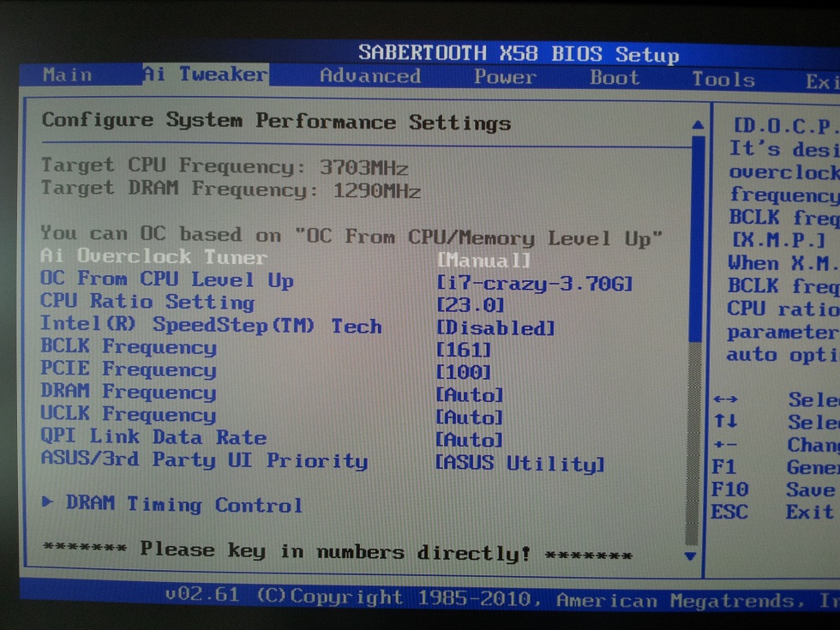Click the left-right arrow keys legend icon

726,399
